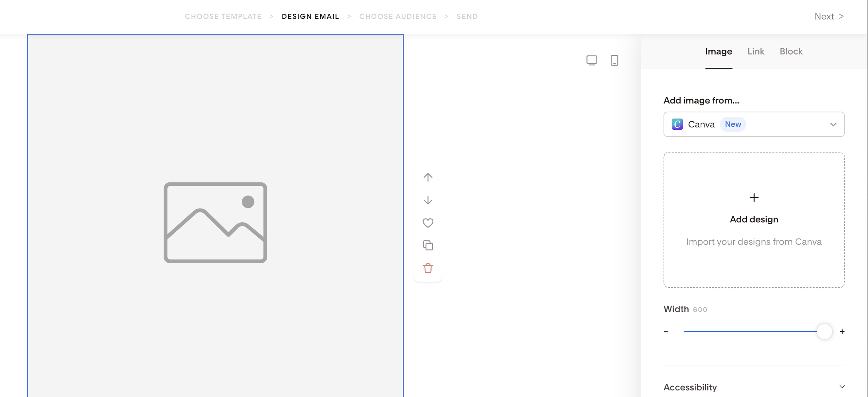
Task: Duplicate the selected image block
Action: tap(428, 245)
